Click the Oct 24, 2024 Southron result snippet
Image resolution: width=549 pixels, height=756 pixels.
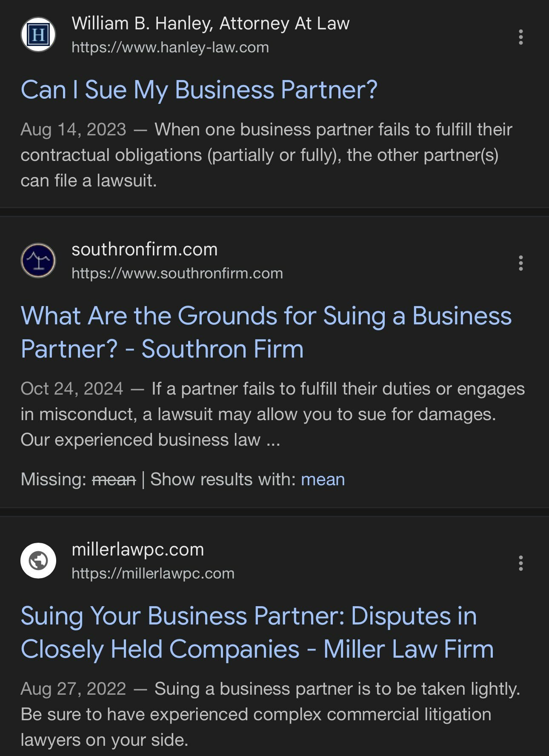(x=273, y=414)
